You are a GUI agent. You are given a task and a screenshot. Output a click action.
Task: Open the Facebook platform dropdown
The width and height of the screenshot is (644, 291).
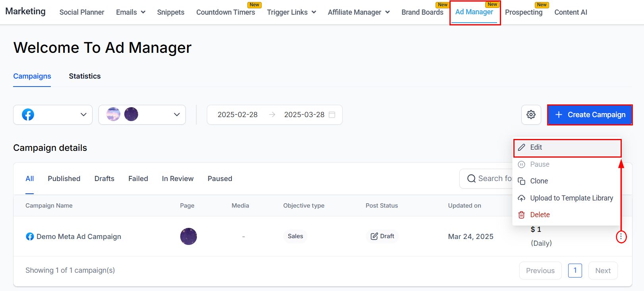(53, 115)
